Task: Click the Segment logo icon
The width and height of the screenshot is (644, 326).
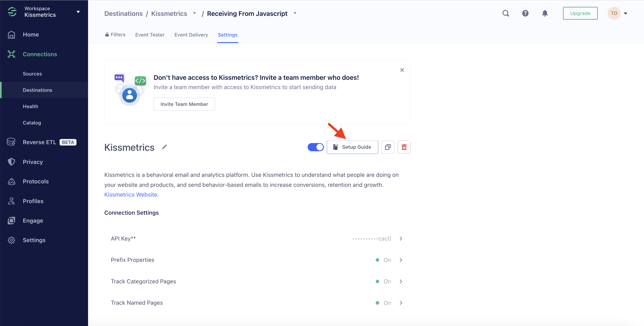Action: click(x=12, y=12)
